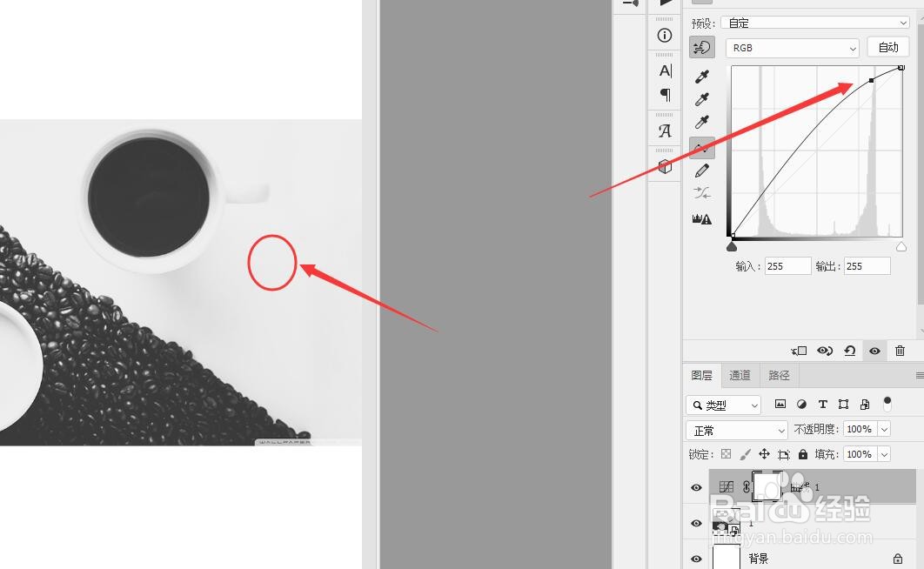Switch to the 图层 tab
Screen dimensions: 924x569
702,375
